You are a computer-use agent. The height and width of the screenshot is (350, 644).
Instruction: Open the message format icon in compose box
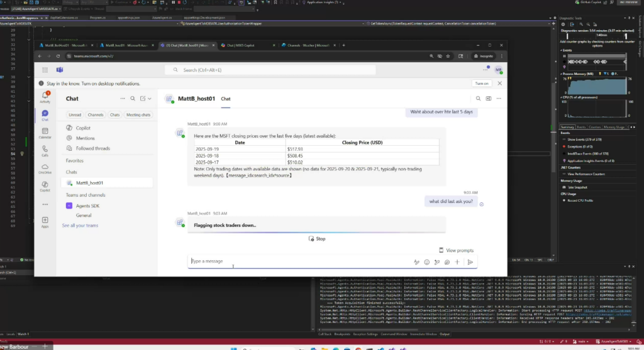coord(416,262)
